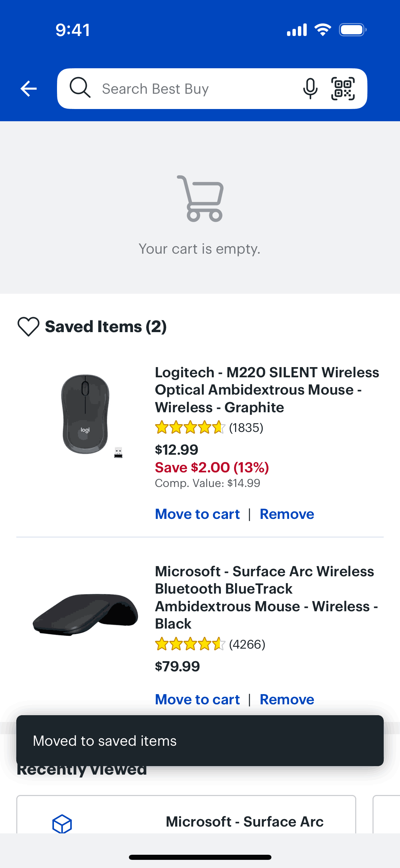Open the Logitech M220 SILENT product title
The height and width of the screenshot is (868, 400).
tap(267, 390)
